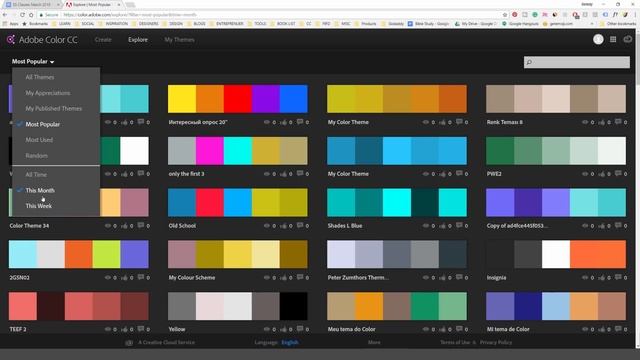Click the Yellow theme title
The height and width of the screenshot is (360, 640).
click(x=177, y=329)
